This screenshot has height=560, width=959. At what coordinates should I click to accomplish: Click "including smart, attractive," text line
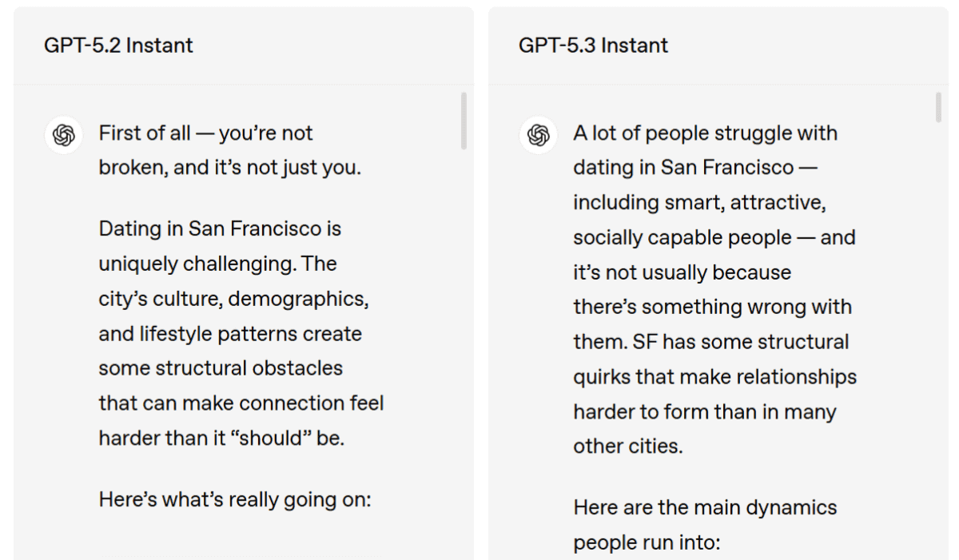[x=699, y=203]
